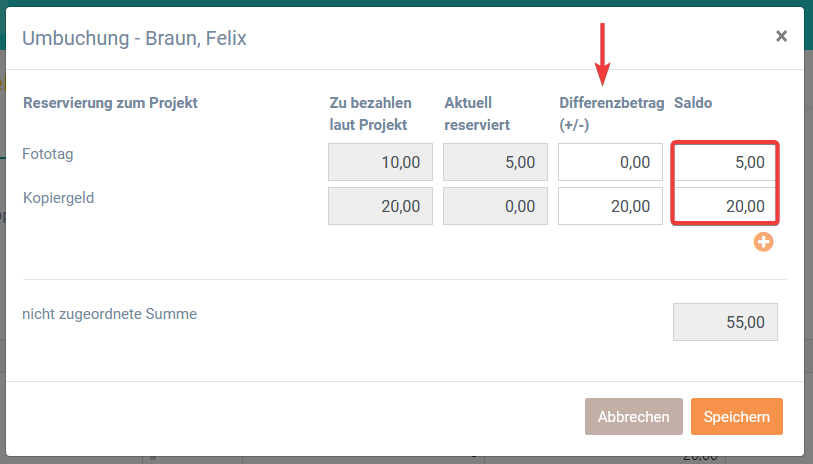Click Fototag's Aktuell reserviert field
Viewport: 813px width, 464px height.
coord(495,162)
